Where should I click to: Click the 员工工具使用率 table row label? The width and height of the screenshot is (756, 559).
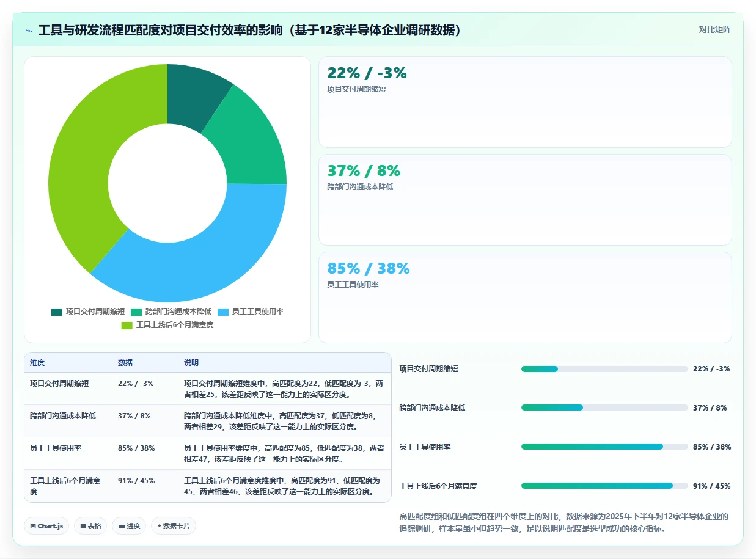56,448
